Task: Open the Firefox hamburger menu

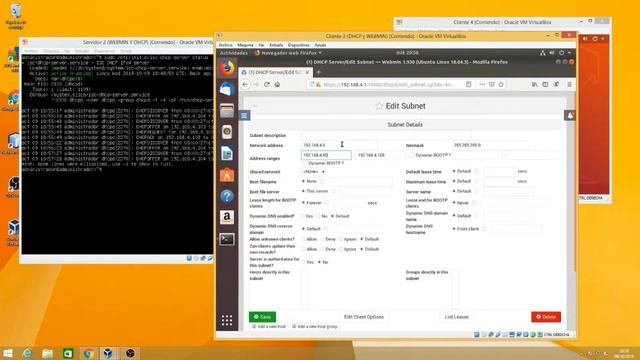Action: [x=569, y=84]
